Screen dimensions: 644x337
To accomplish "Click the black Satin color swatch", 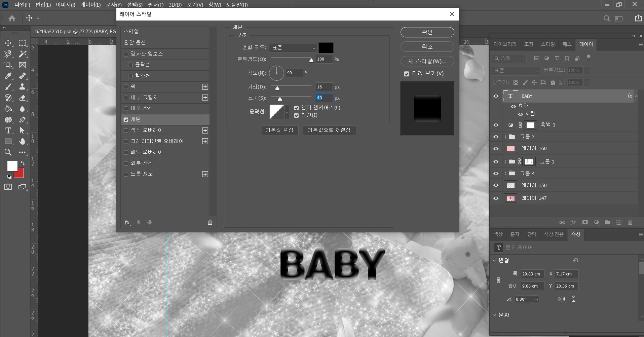I will point(326,48).
